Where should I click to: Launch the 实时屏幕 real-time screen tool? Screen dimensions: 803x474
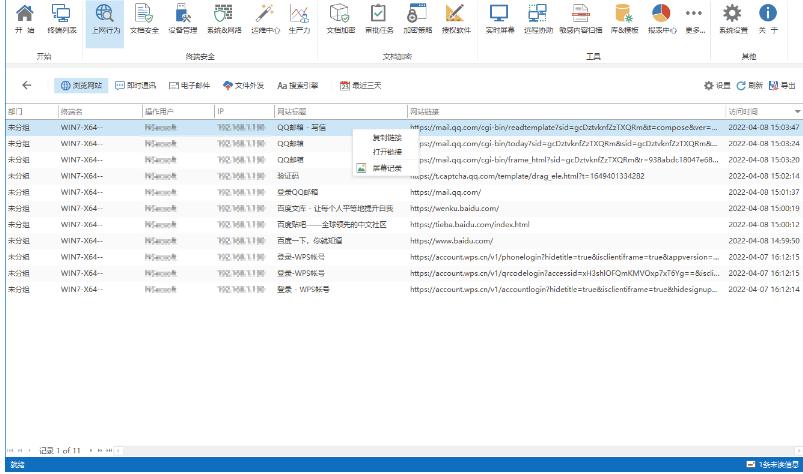tap(500, 18)
